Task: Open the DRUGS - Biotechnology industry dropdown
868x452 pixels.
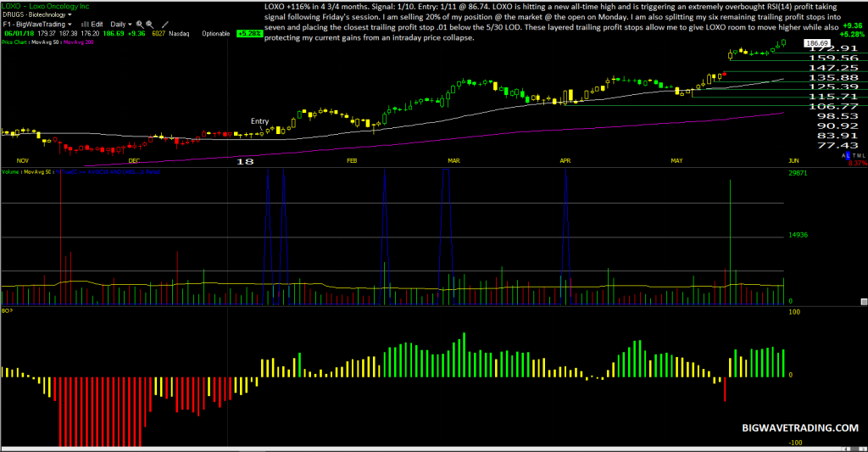Action: coord(37,15)
